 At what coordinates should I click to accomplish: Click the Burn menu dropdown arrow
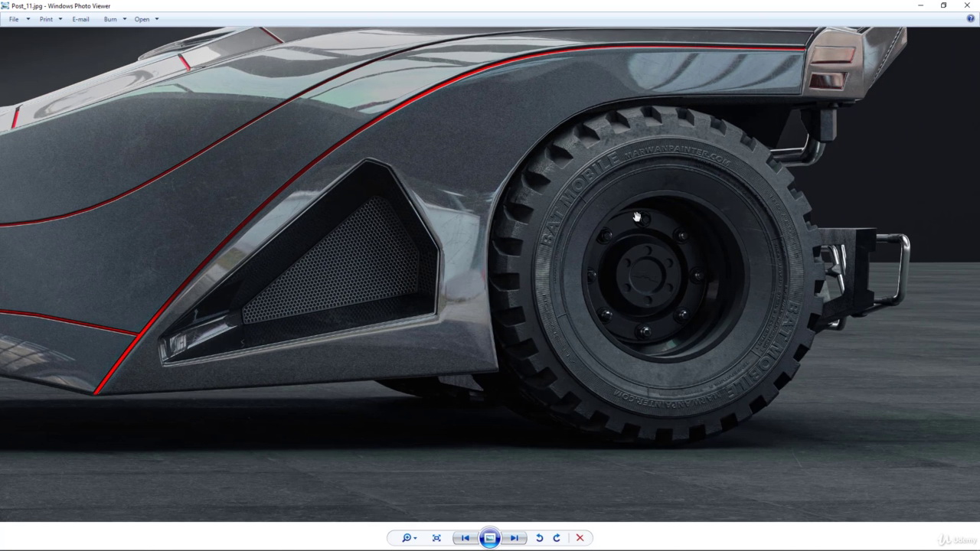[124, 19]
